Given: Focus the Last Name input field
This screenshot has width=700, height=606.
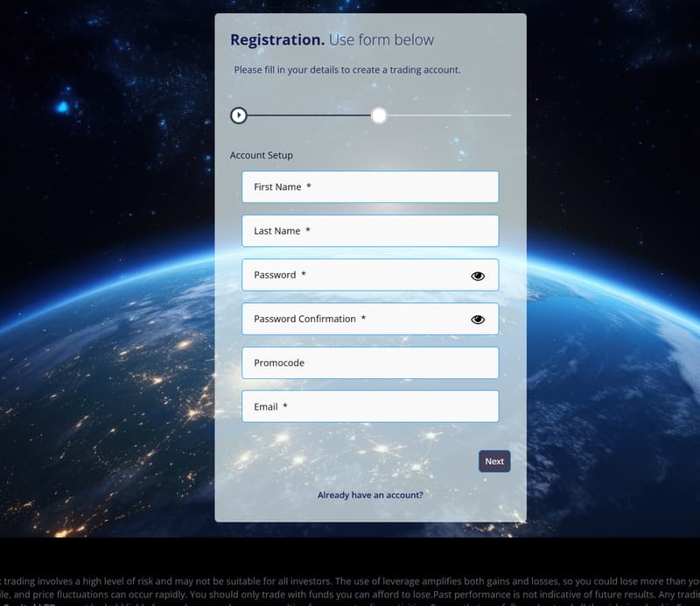Looking at the screenshot, I should pyautogui.click(x=370, y=230).
